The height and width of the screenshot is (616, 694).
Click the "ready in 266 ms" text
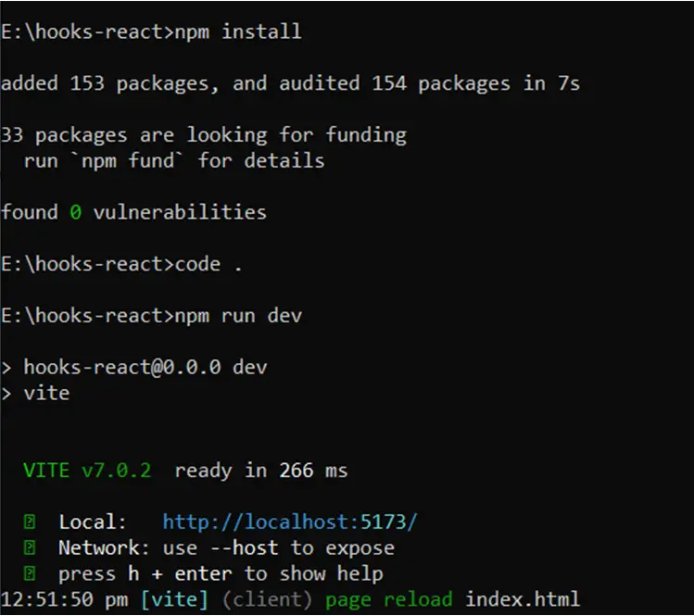[261, 471]
